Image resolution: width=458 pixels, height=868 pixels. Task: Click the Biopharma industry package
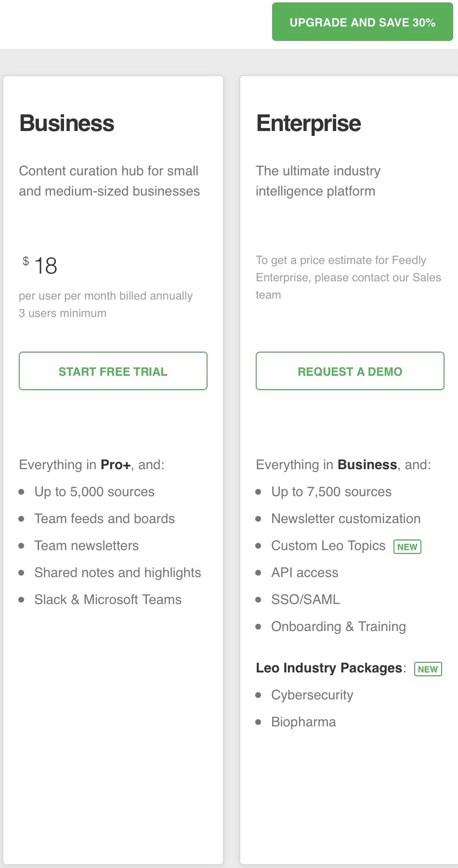[303, 722]
